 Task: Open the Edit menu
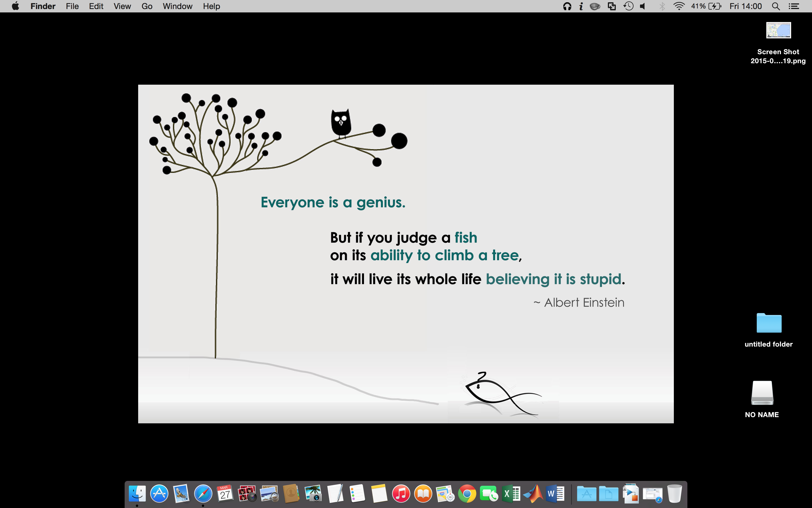[x=96, y=6]
